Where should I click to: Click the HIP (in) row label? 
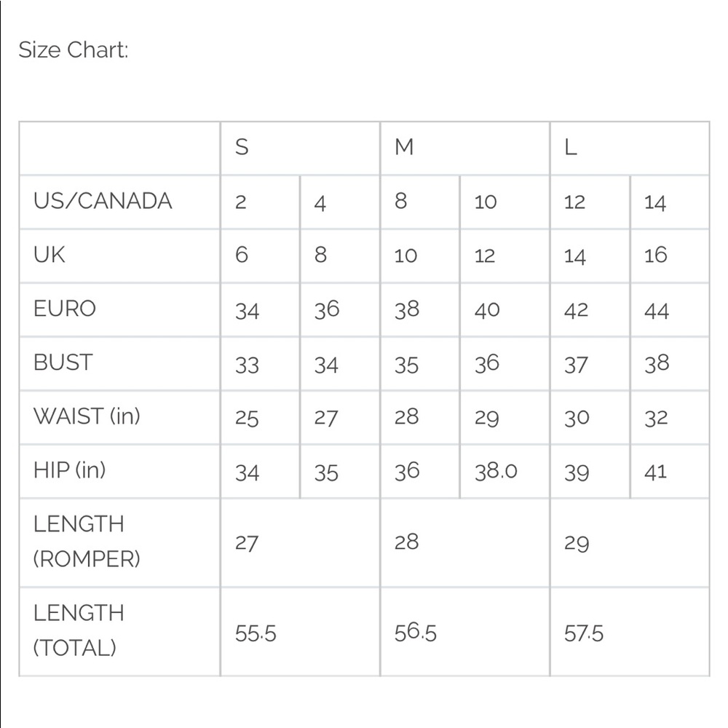coord(70,470)
